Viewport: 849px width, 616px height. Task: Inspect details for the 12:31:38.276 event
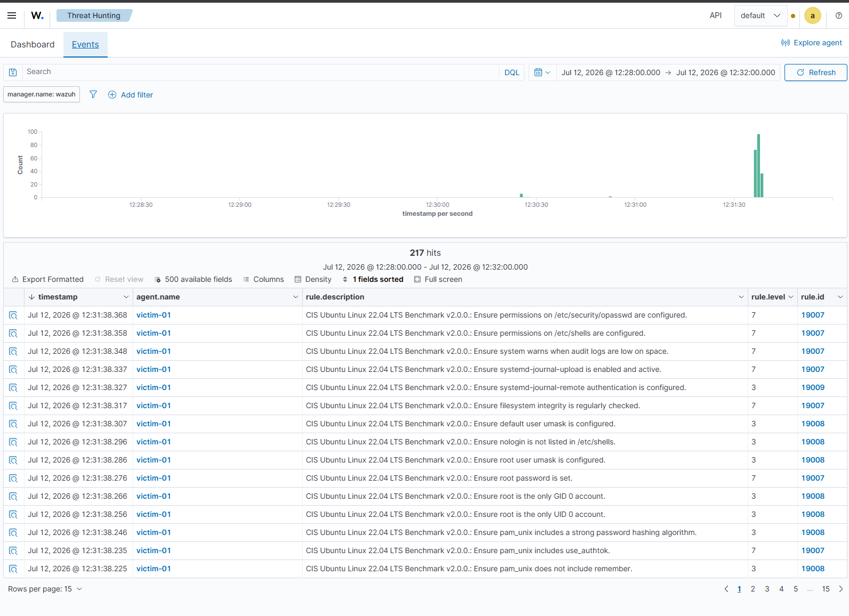13,478
